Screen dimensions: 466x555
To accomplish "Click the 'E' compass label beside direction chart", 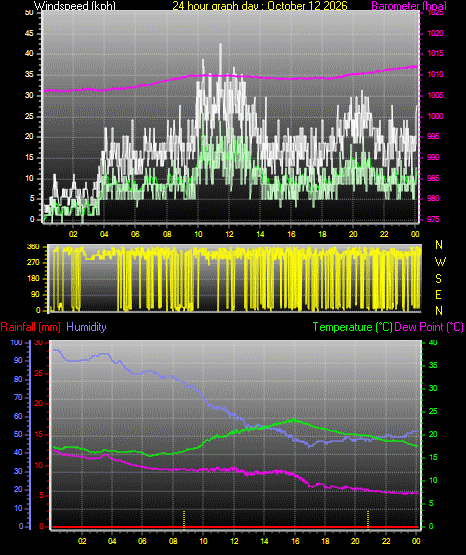I will coord(438,294).
